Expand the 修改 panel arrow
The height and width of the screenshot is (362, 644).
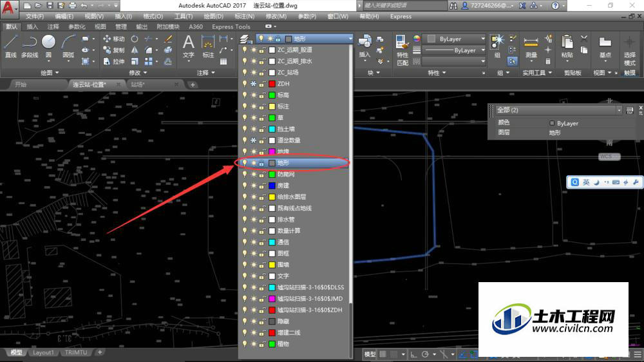tap(146, 73)
